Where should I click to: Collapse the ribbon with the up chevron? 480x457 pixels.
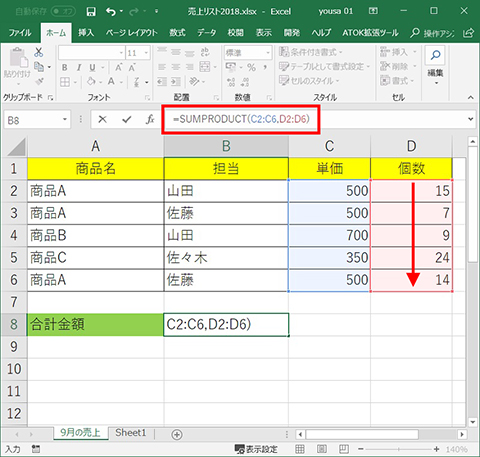471,98
